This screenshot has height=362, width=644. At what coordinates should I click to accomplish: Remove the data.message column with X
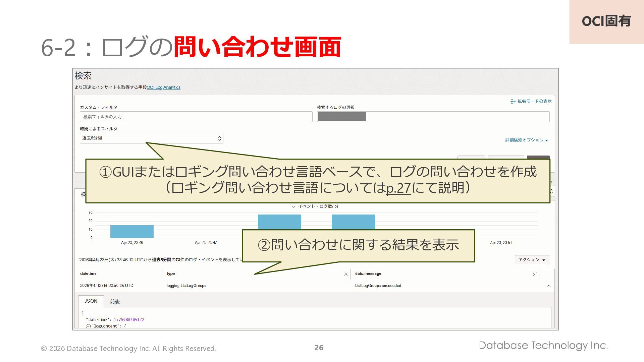tap(535, 274)
